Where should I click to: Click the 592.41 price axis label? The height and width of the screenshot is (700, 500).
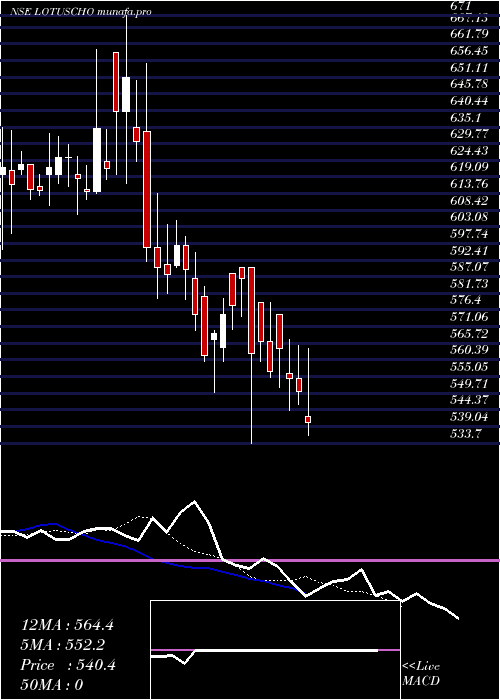(470, 250)
